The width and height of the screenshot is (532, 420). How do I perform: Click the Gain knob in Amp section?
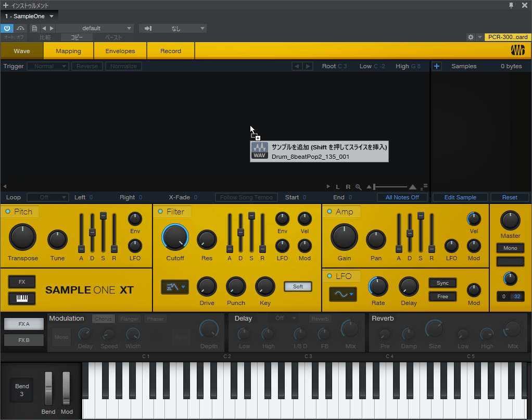point(344,237)
